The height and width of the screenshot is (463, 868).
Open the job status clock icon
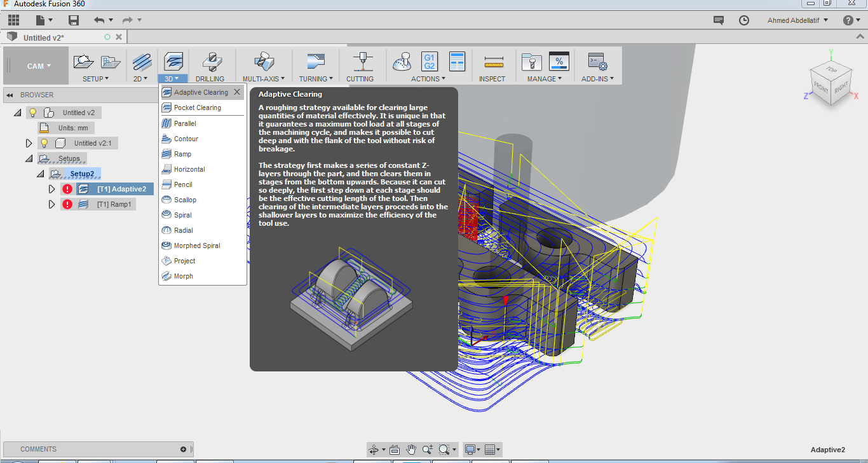coord(744,20)
